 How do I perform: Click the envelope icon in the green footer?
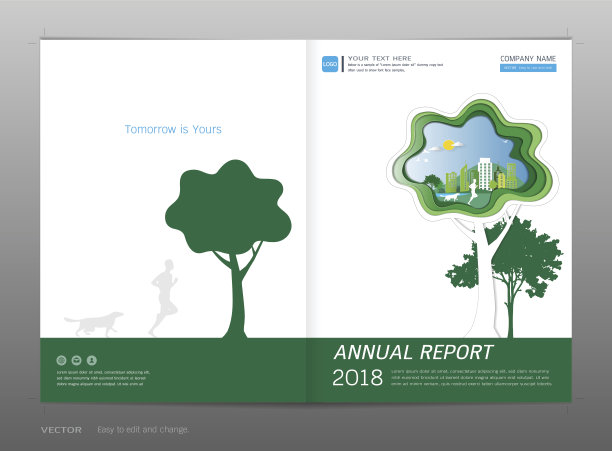[76, 360]
